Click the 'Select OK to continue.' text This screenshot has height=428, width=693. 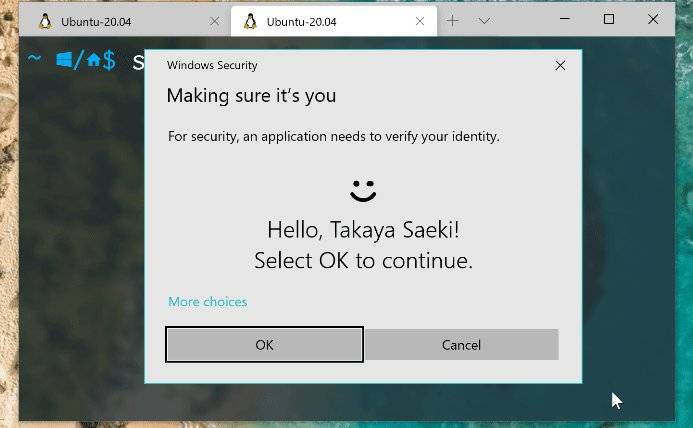point(363,260)
